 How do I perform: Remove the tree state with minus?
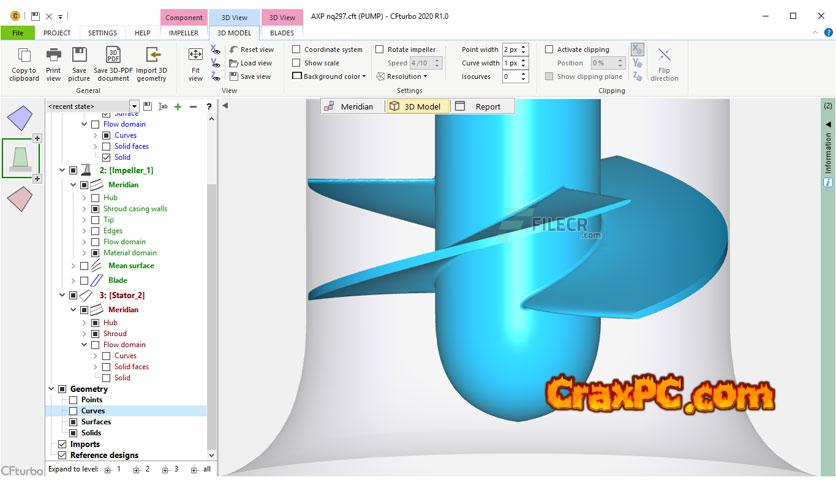193,106
